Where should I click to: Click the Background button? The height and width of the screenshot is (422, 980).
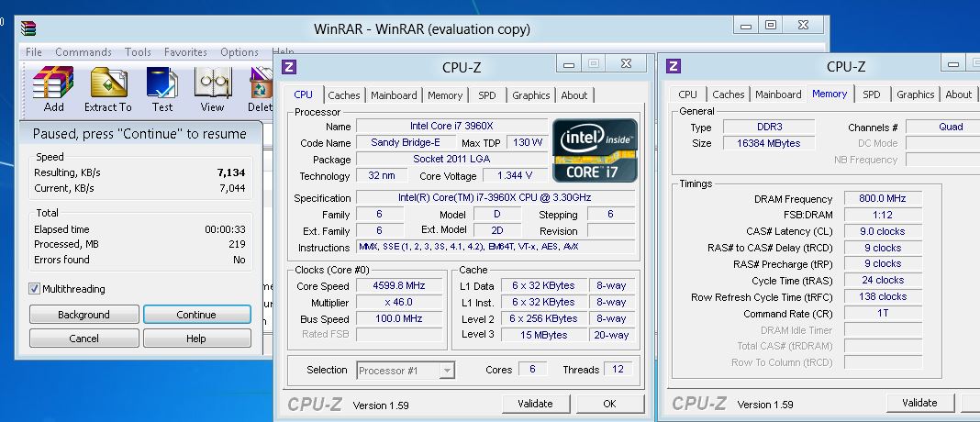click(84, 315)
